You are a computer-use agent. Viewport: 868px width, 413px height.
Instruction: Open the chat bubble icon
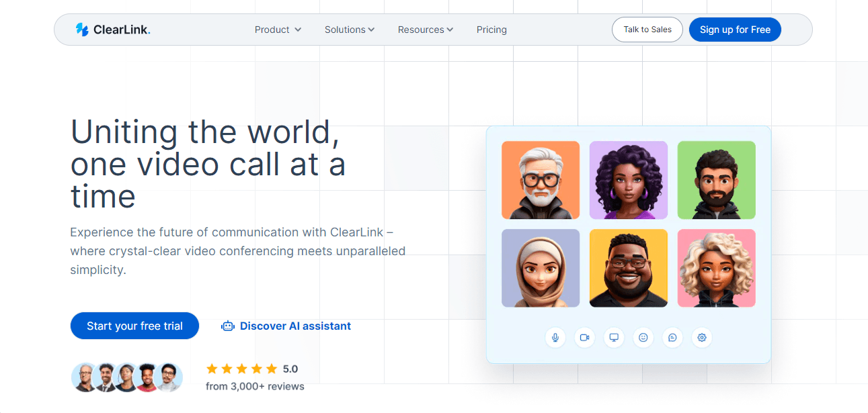tap(672, 338)
